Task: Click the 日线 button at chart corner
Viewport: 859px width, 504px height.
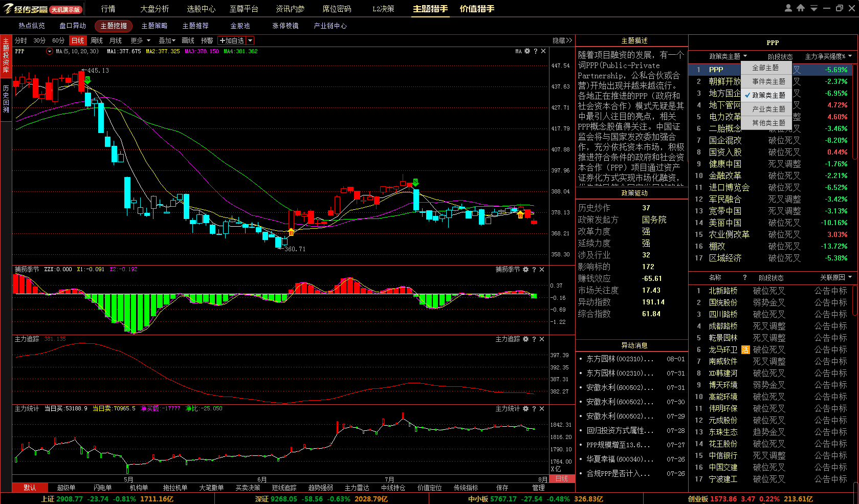Action: click(562, 479)
